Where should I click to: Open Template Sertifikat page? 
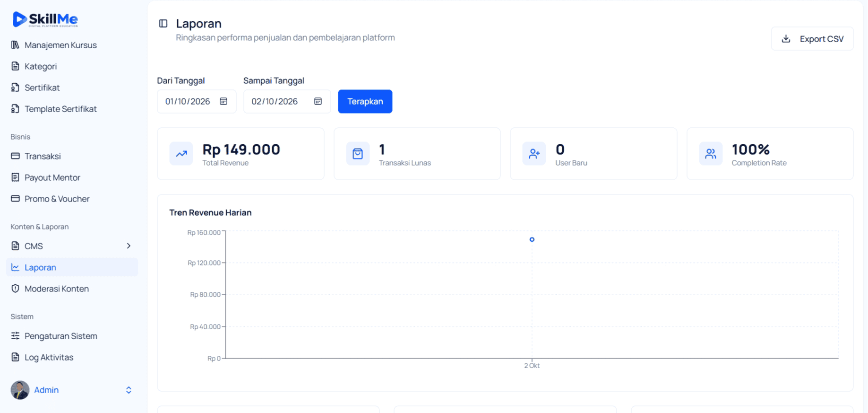coord(72,109)
